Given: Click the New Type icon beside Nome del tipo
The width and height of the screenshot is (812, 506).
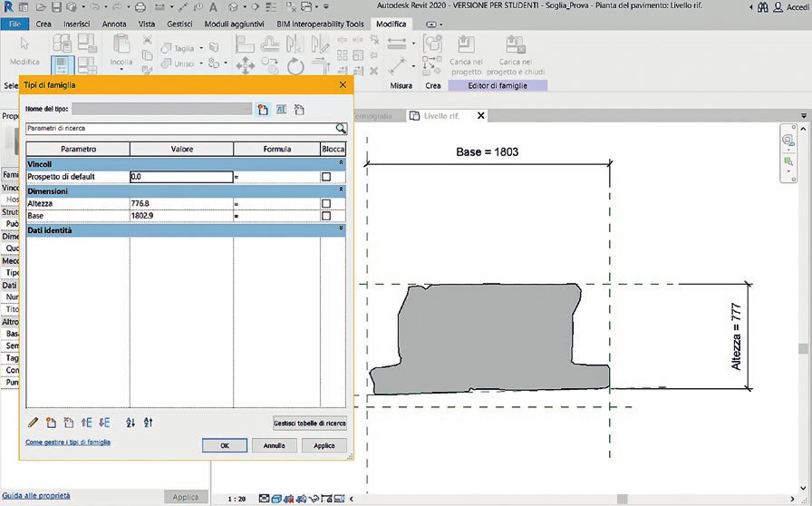Looking at the screenshot, I should (263, 110).
